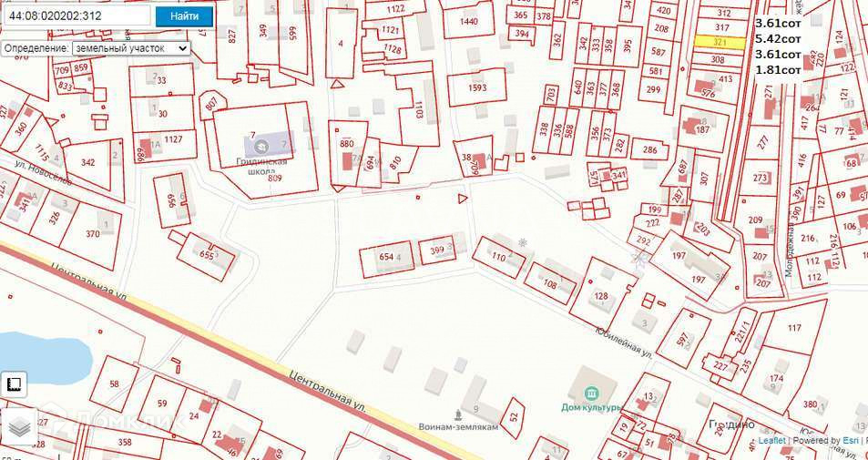Select parcel 59

(x=162, y=403)
